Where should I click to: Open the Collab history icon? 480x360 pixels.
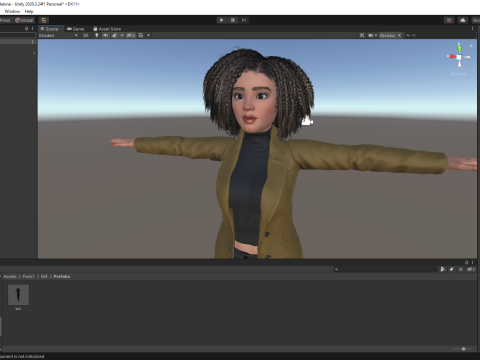(x=449, y=20)
